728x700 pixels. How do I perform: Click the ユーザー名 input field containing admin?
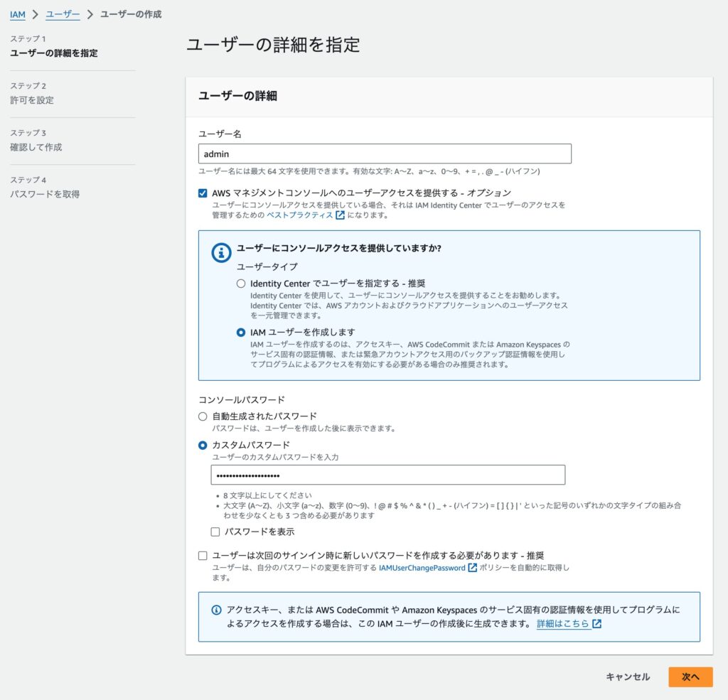pyautogui.click(x=385, y=154)
